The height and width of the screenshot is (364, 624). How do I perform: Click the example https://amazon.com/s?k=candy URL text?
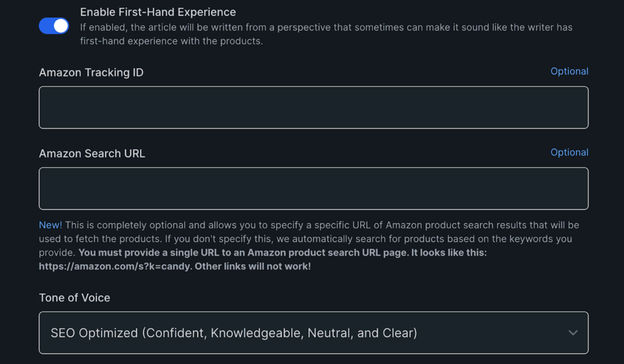115,266
